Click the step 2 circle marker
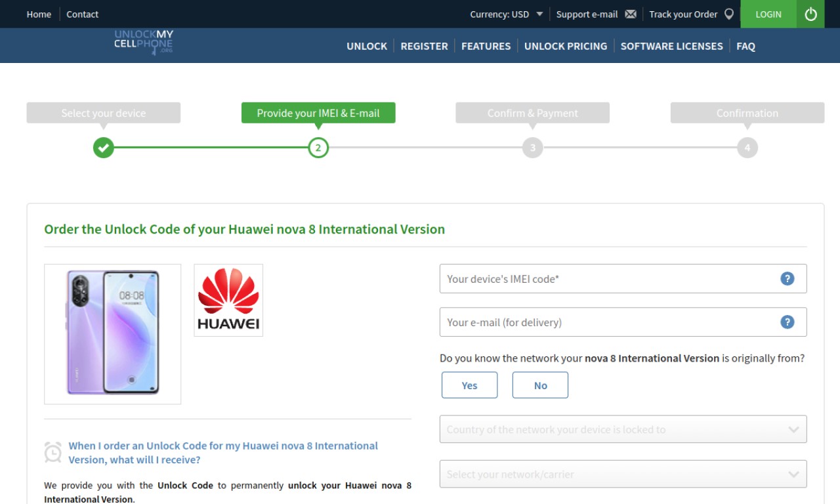 [318, 148]
